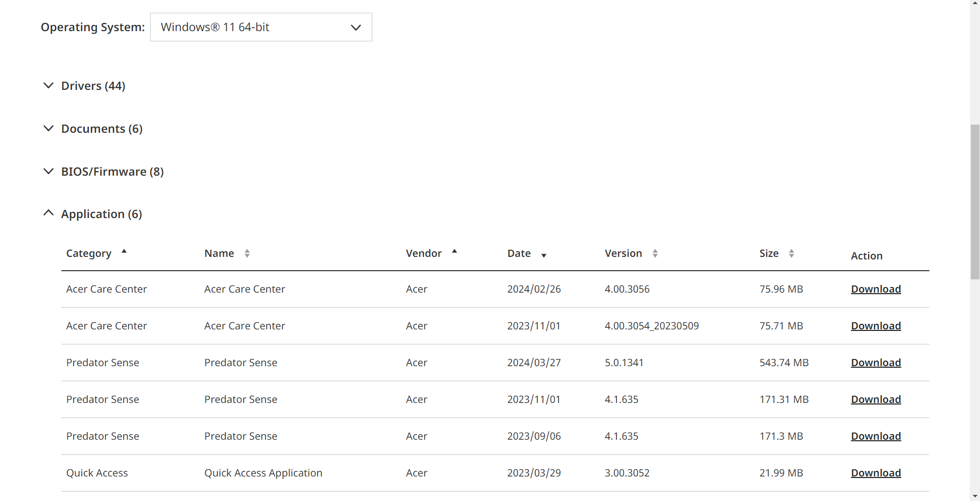Download Predator Sense version 5.0.1341

coord(876,363)
